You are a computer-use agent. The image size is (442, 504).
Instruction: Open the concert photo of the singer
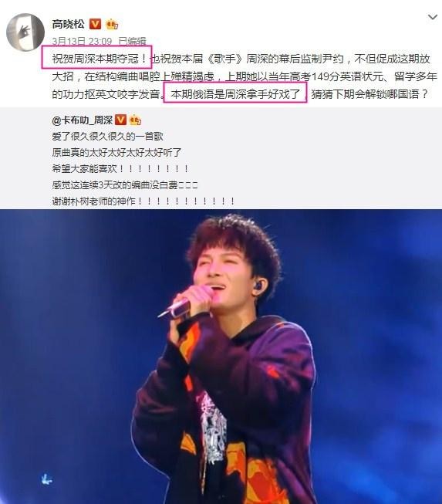221,357
